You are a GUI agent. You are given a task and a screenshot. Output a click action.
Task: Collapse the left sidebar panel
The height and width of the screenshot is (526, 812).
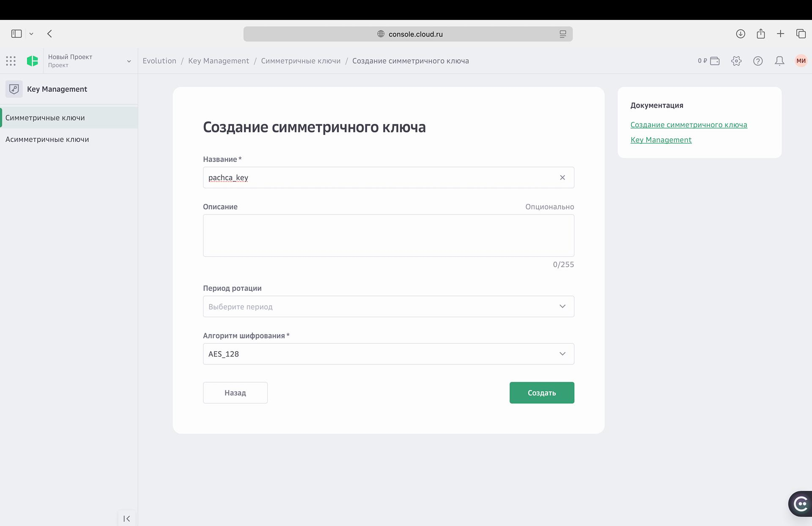point(126,518)
